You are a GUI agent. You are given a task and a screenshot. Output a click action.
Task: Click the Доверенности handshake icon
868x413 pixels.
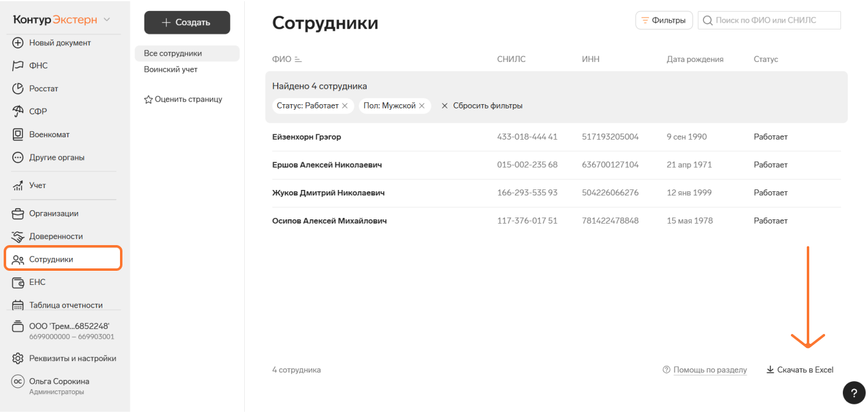(18, 237)
